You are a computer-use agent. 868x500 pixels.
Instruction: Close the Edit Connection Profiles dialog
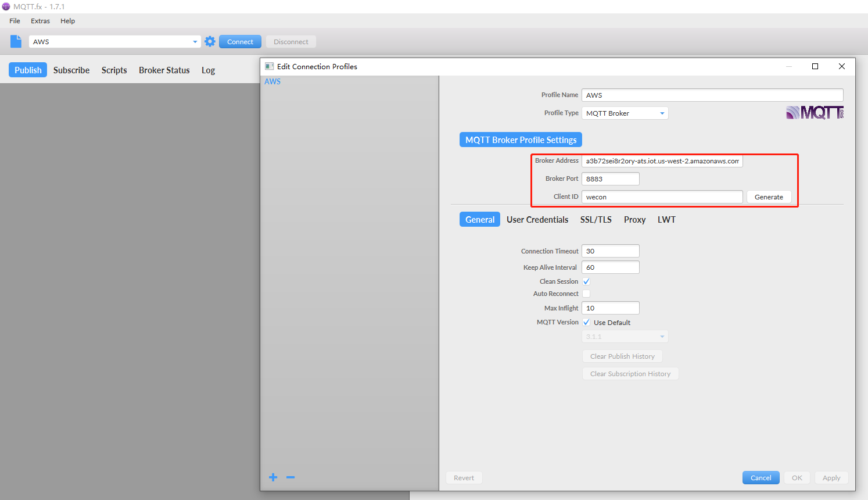(841, 66)
